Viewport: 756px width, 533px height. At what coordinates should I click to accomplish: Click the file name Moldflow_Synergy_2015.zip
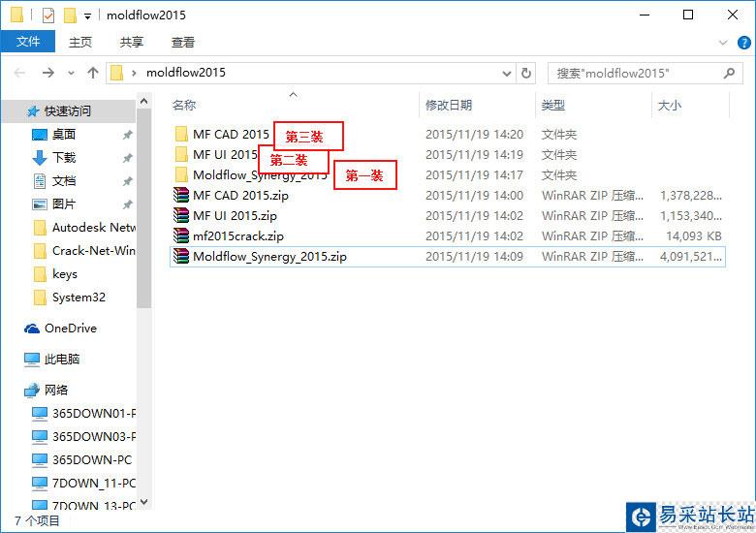[269, 257]
